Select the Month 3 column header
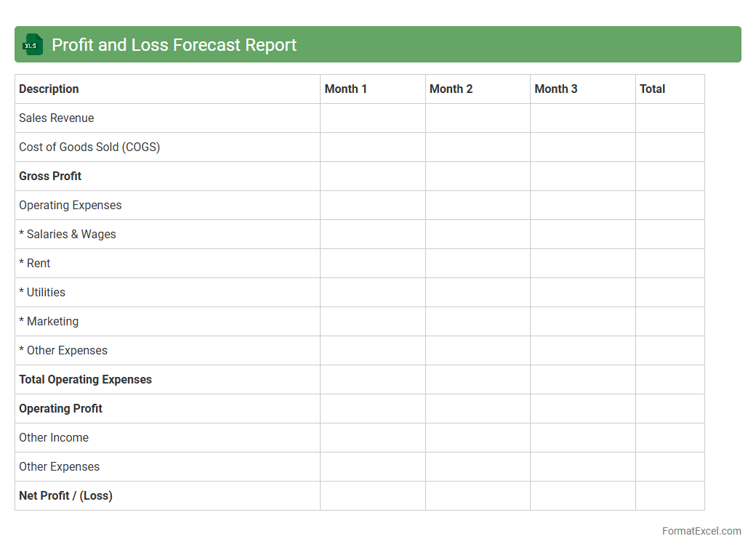The width and height of the screenshot is (756, 552). tap(555, 89)
